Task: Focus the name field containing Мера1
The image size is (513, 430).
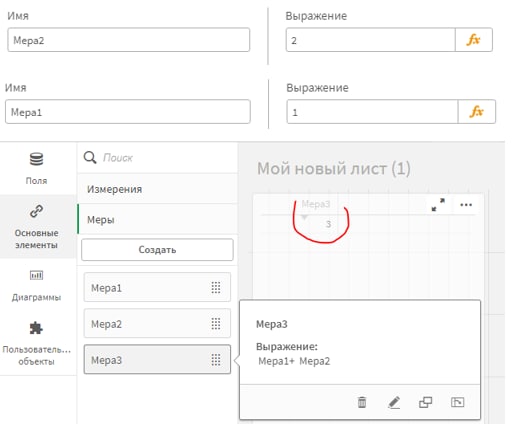Action: (x=128, y=112)
